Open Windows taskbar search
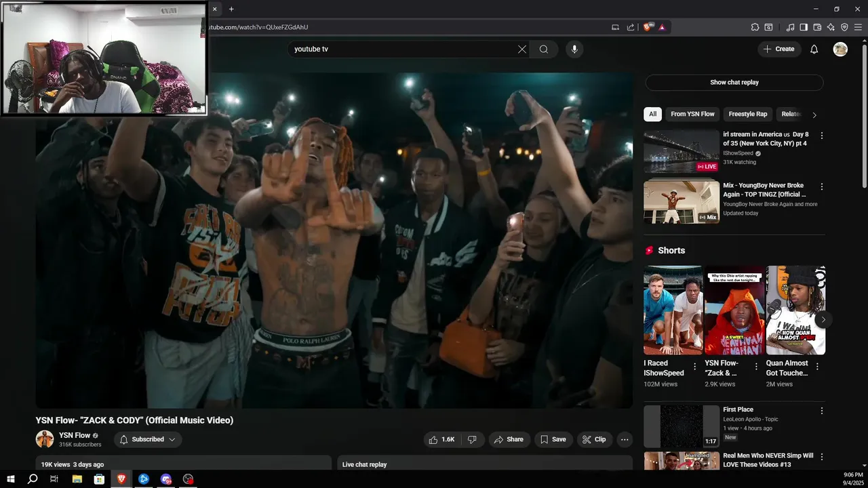 coord(32,479)
